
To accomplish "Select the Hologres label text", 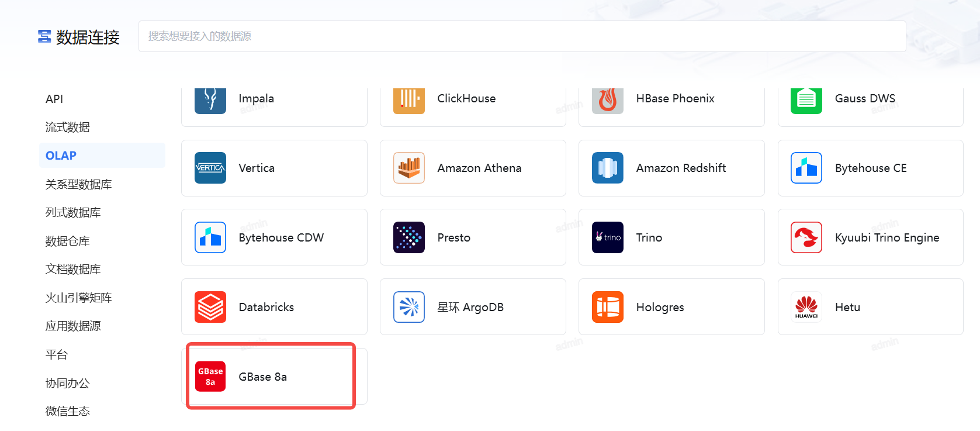I will [x=660, y=307].
